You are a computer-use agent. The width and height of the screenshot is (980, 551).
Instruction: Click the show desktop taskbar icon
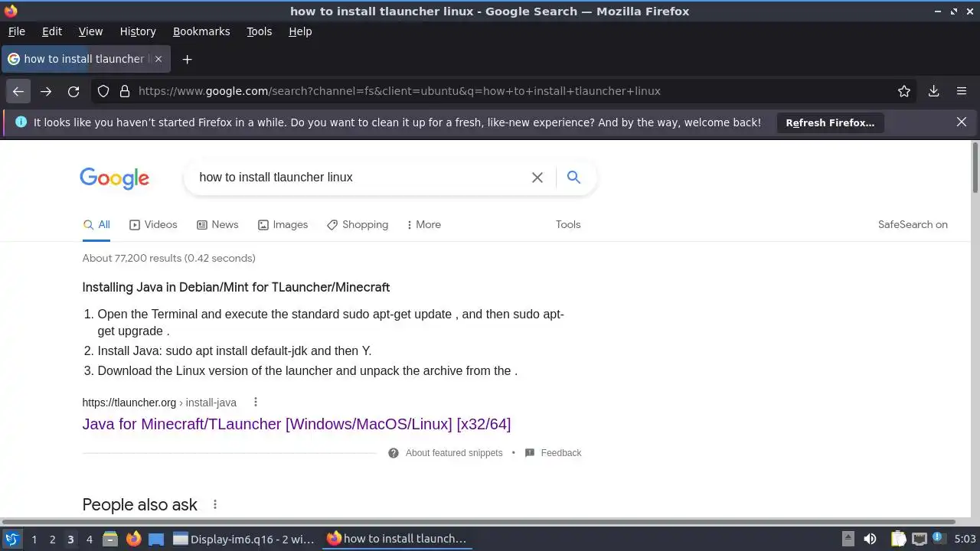click(x=156, y=540)
